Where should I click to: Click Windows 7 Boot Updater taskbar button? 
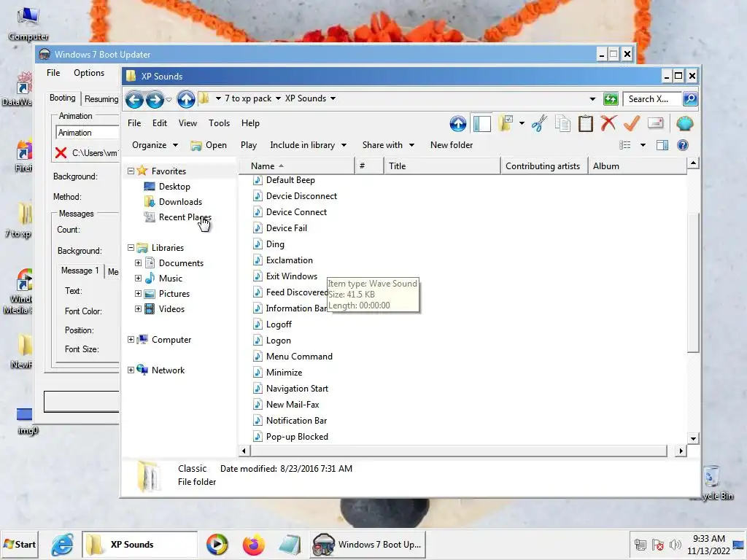[x=368, y=544]
